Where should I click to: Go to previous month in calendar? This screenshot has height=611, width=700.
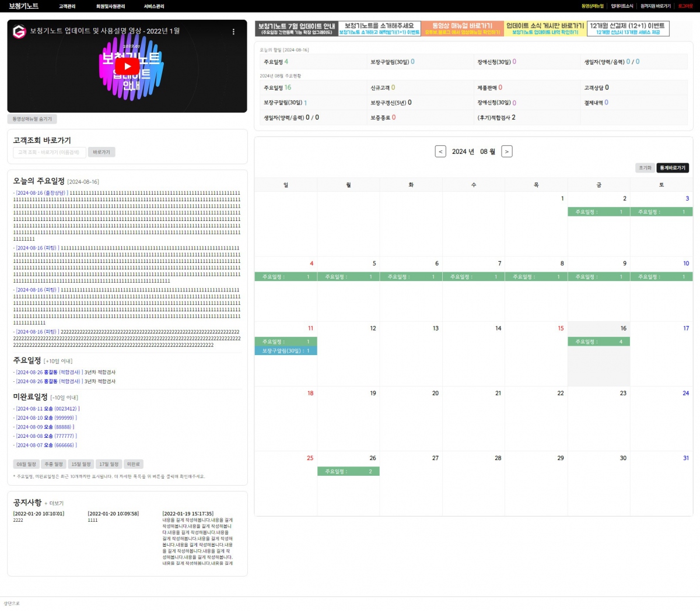click(x=440, y=152)
